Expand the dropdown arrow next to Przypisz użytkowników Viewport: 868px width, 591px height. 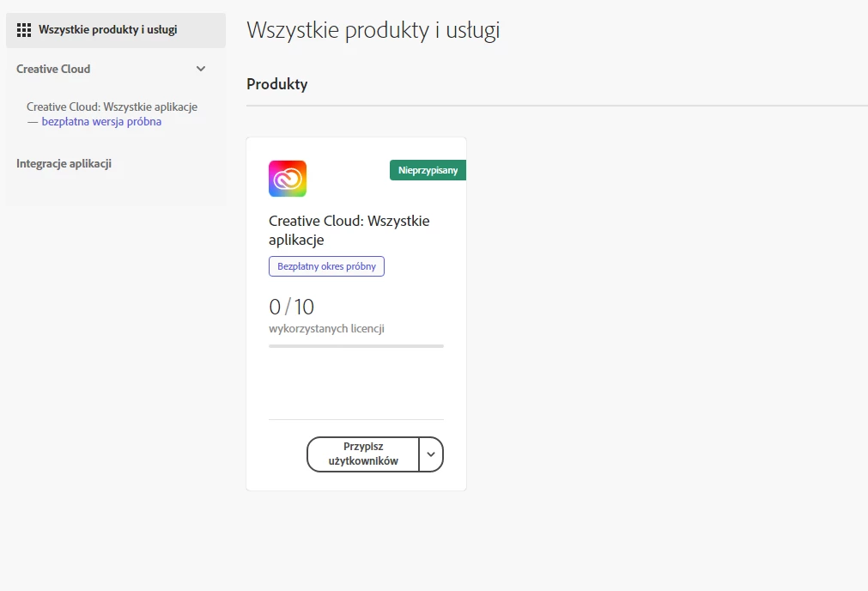pos(431,454)
